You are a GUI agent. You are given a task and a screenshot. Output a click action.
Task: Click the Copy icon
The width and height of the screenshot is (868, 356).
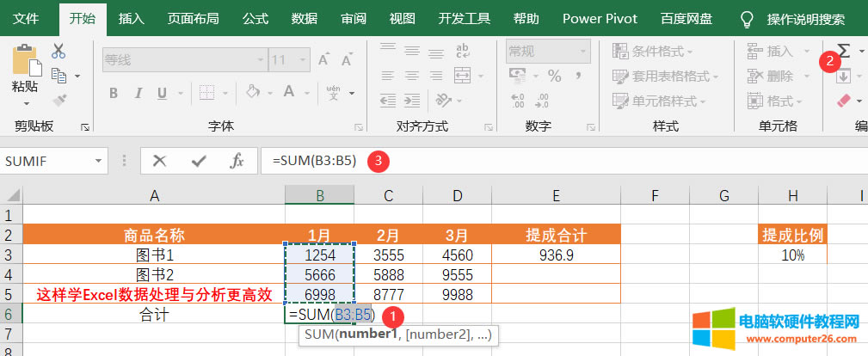(x=58, y=76)
